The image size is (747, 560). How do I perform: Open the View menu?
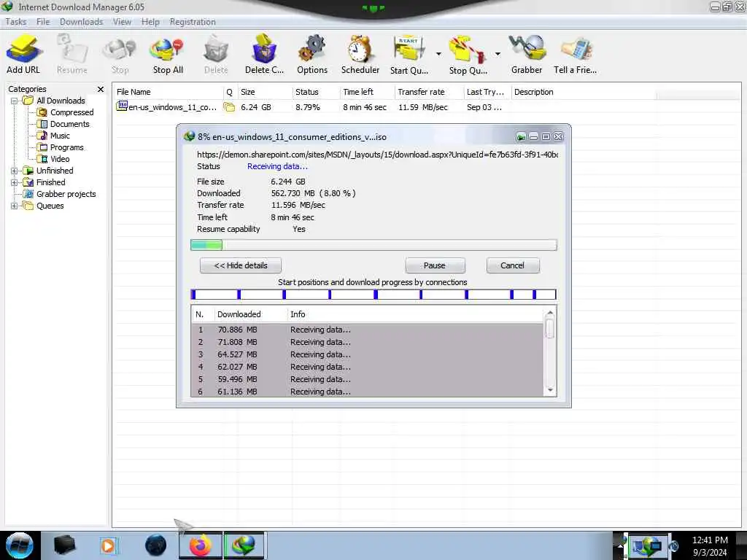[x=122, y=22]
